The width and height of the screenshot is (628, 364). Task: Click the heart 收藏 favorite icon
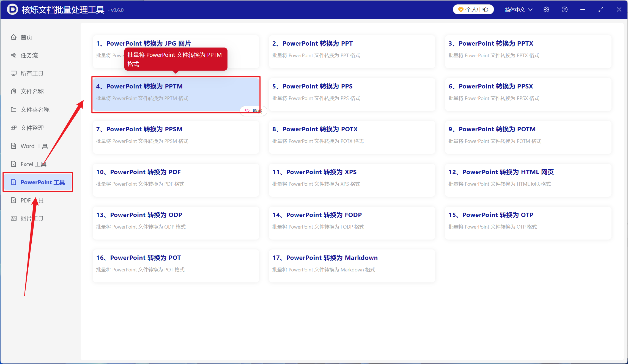click(247, 111)
